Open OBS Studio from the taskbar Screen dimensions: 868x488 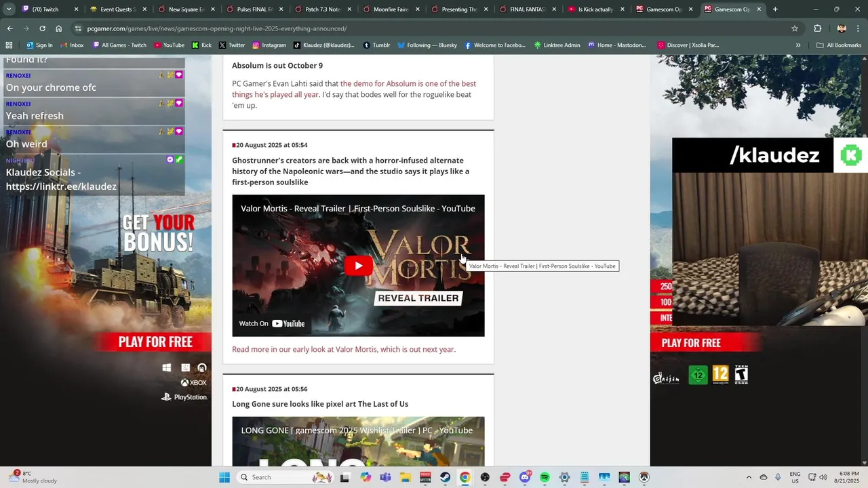click(x=485, y=477)
